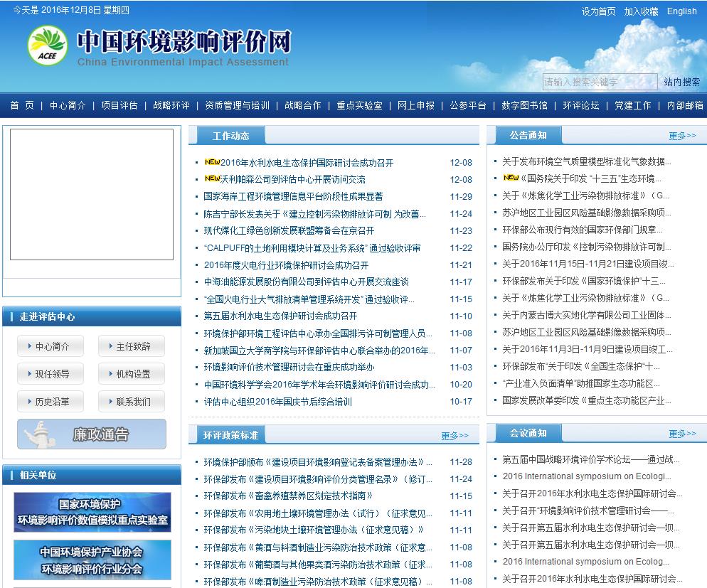Image resolution: width=707 pixels, height=588 pixels.
Task: Open the 廉政通告 banner
Action: tap(92, 434)
